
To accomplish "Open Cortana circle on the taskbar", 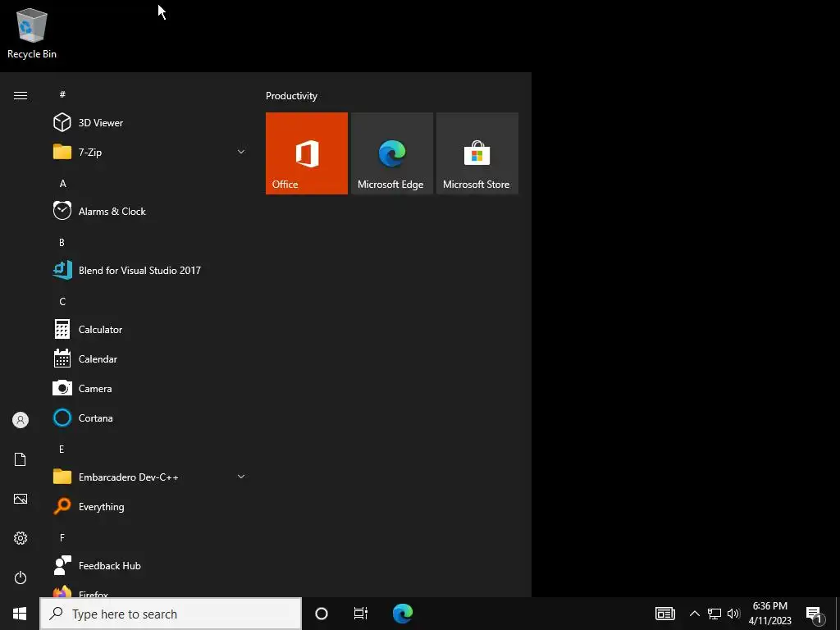I will coord(322,614).
